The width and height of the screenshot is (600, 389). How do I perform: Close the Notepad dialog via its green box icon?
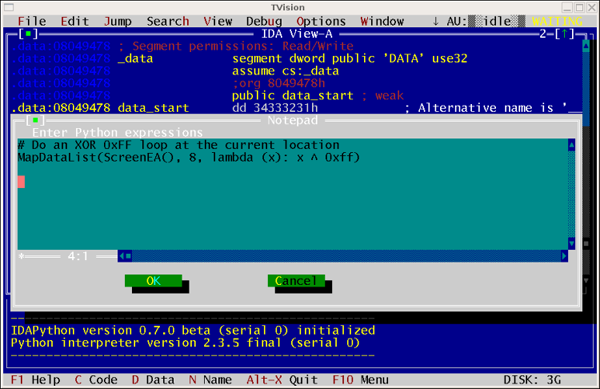[x=35, y=120]
